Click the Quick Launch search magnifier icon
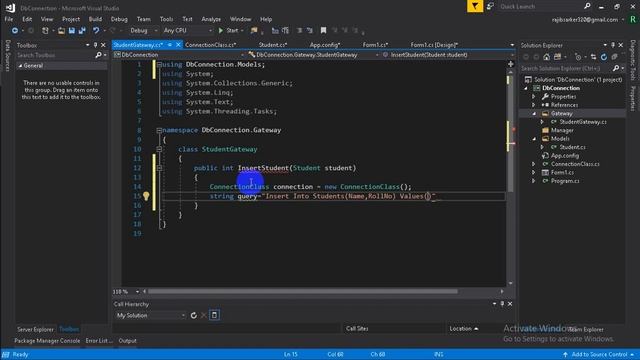This screenshot has width=640, height=360. [587, 6]
